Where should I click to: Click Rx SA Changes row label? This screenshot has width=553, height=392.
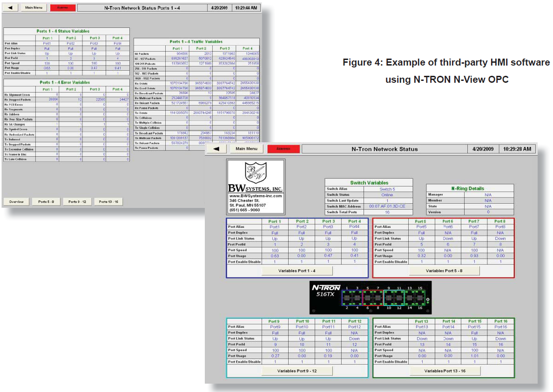coord(14,124)
